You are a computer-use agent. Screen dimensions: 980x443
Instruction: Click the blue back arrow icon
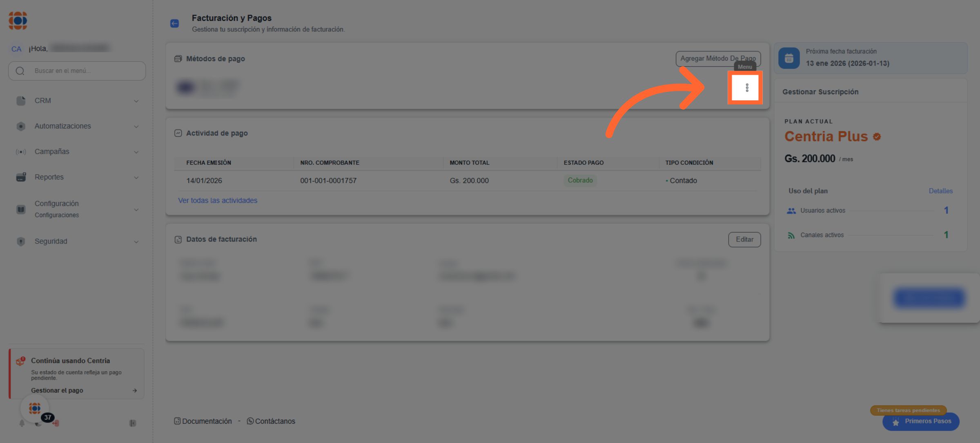[x=174, y=24]
